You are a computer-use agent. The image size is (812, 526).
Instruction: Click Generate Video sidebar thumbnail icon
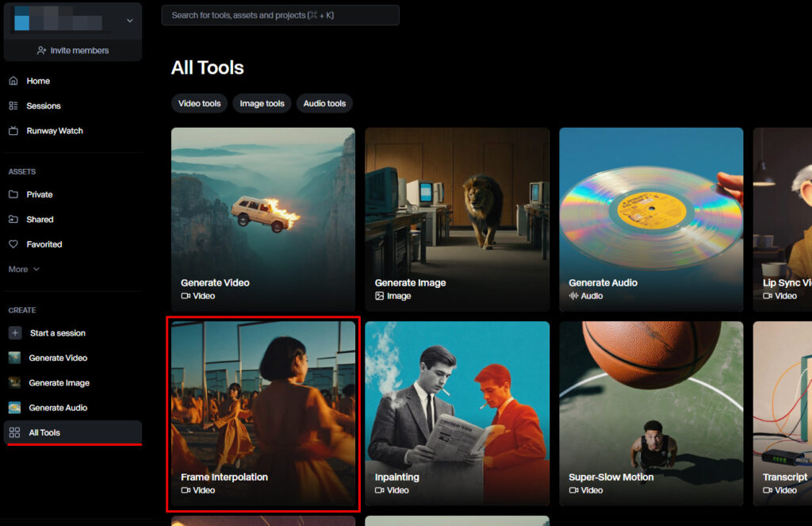[14, 358]
